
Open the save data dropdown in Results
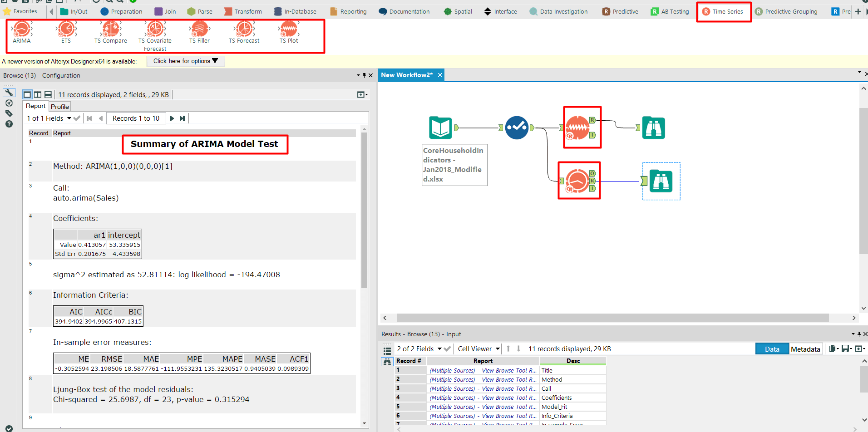coord(847,349)
